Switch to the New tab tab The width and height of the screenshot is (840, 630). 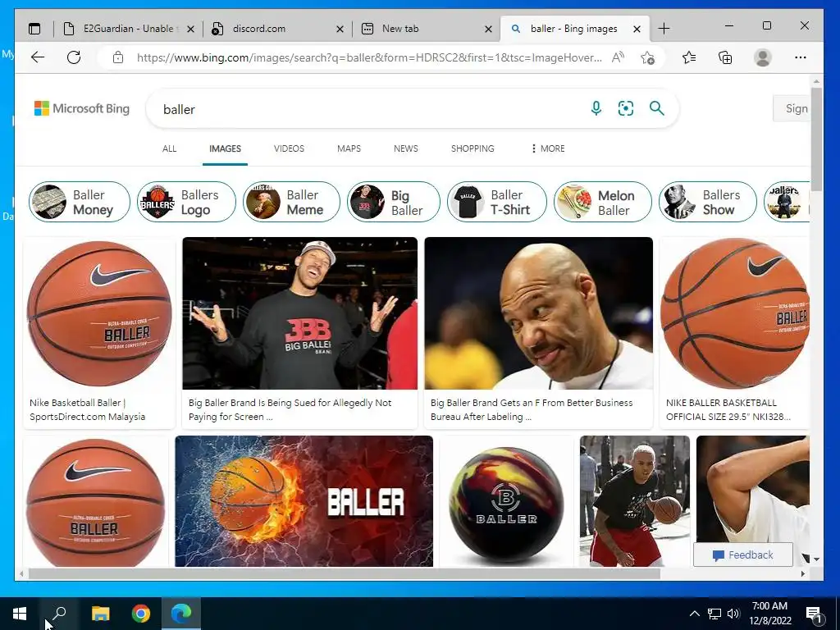427,29
